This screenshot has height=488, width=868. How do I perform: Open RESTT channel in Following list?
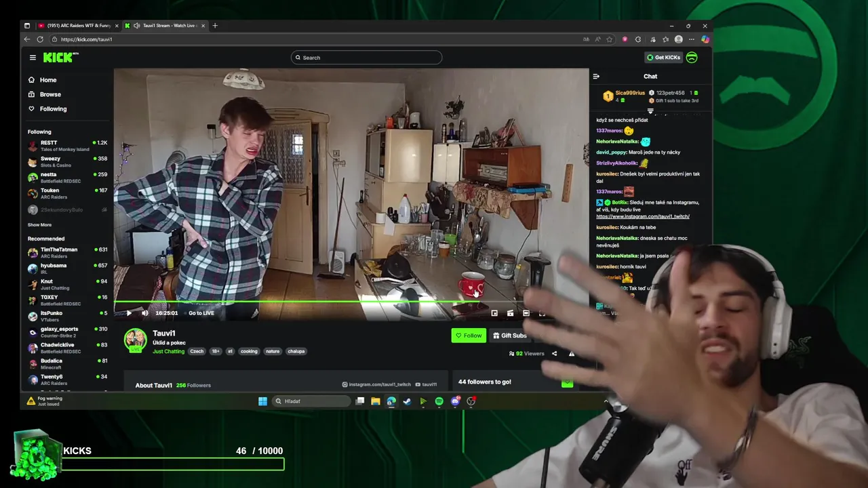click(x=68, y=146)
